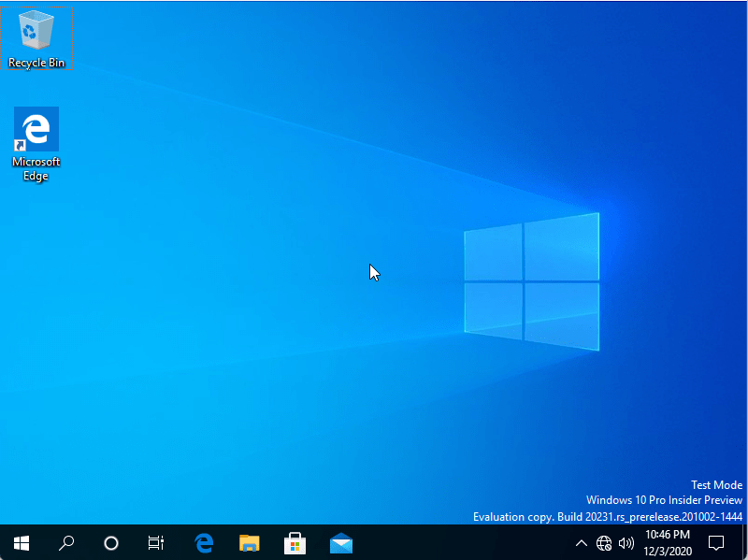The image size is (748, 560).
Task: Select the Recycle Bin label text
Action: 36,63
